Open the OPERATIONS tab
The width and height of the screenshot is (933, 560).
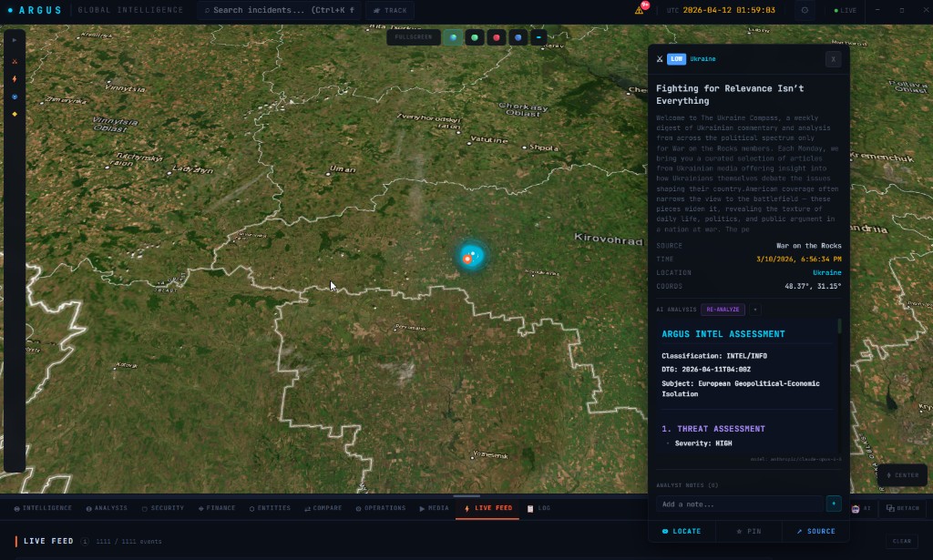(381, 508)
